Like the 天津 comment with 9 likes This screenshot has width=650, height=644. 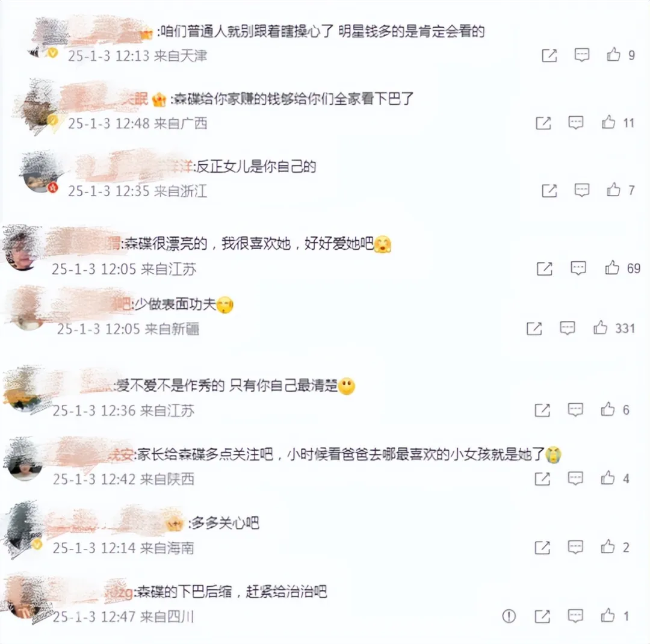point(613,54)
